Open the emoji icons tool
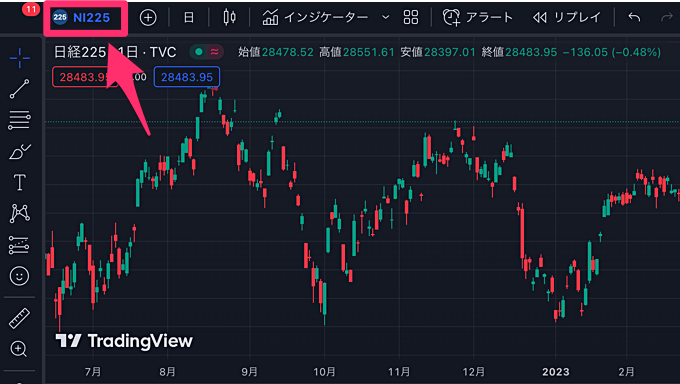 pyautogui.click(x=20, y=276)
